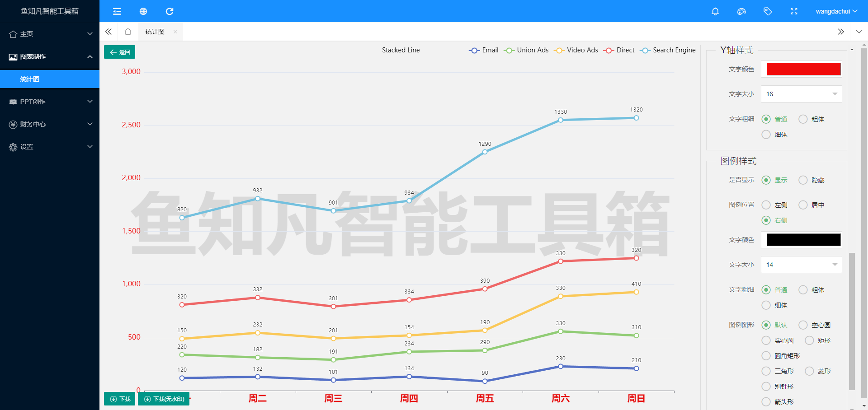The height and width of the screenshot is (410, 868).
Task: Click the 鱼知凡智能工具箱 logo title
Action: [x=50, y=11]
